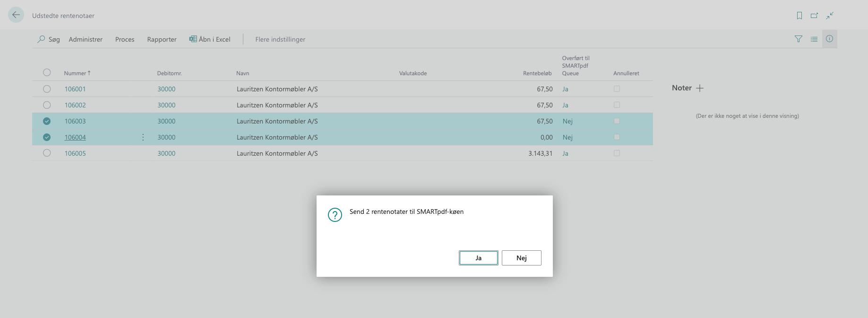868x318 pixels.
Task: Click amount 67,50 in row 106001
Action: (x=545, y=89)
